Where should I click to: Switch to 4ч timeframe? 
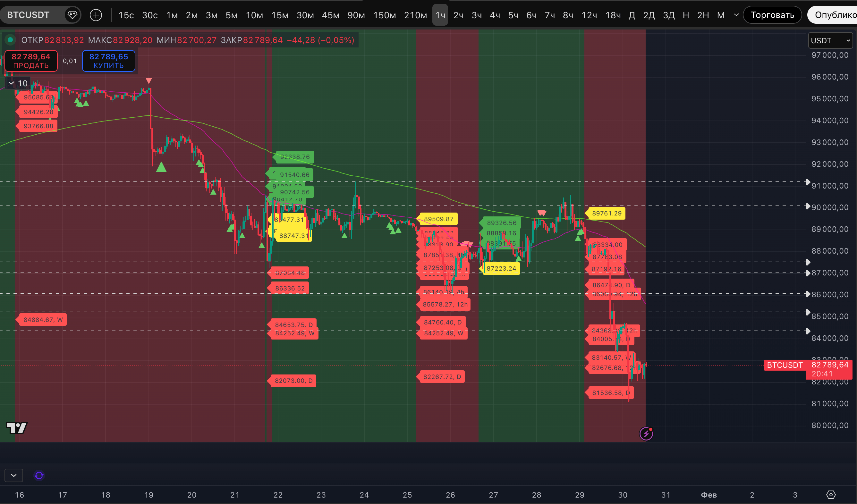(x=495, y=15)
